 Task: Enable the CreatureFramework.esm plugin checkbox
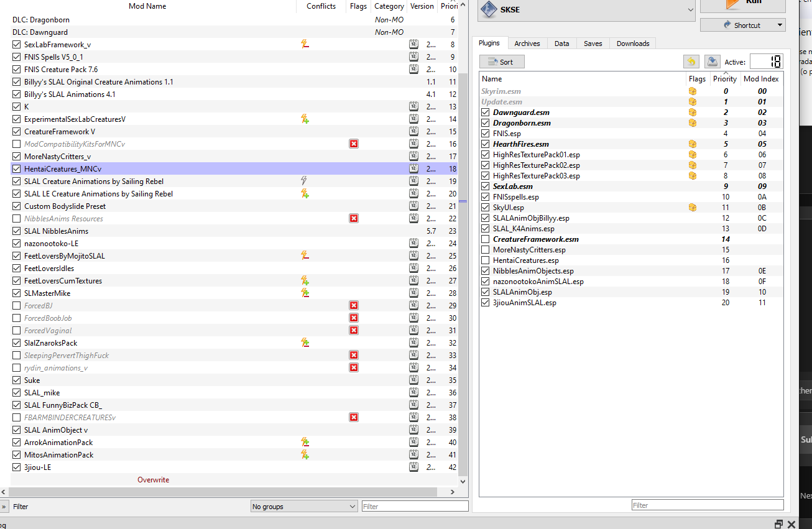click(x=486, y=239)
